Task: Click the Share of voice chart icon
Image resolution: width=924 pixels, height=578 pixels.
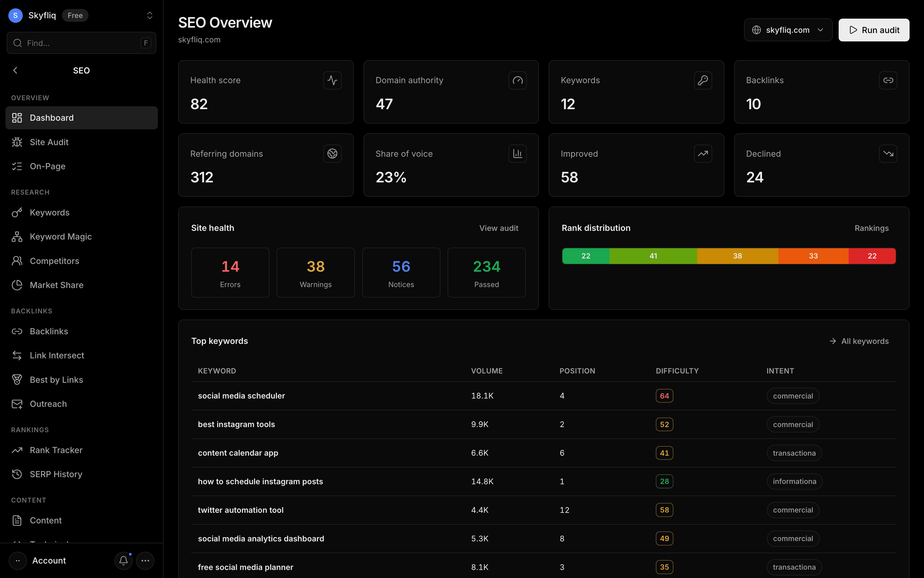Action: pos(518,154)
